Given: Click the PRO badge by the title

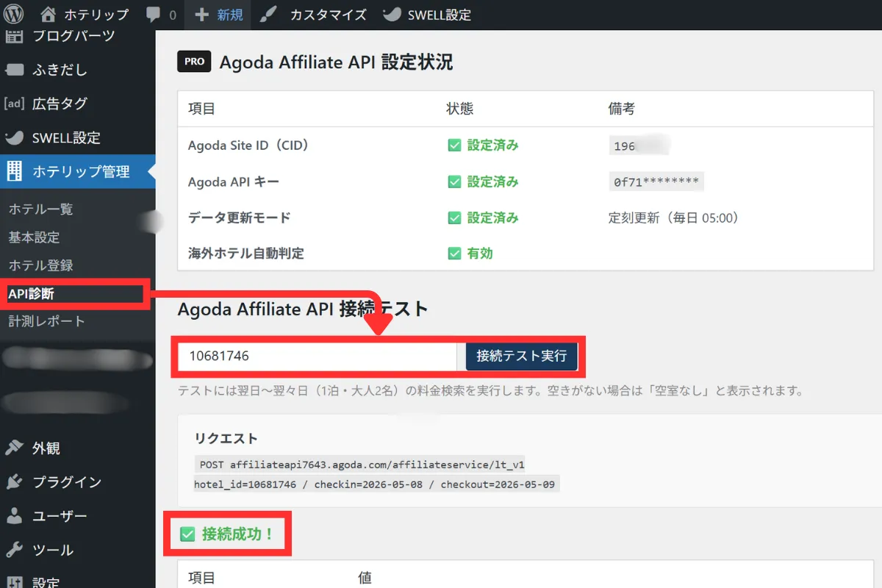Looking at the screenshot, I should point(194,62).
